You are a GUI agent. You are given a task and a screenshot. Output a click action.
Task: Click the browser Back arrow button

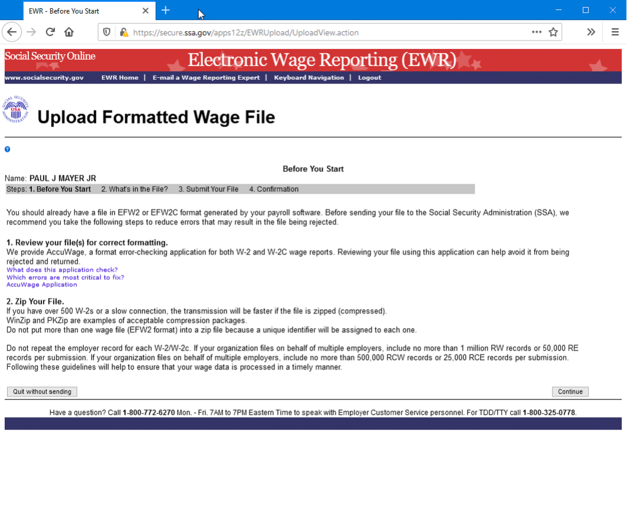tap(12, 32)
